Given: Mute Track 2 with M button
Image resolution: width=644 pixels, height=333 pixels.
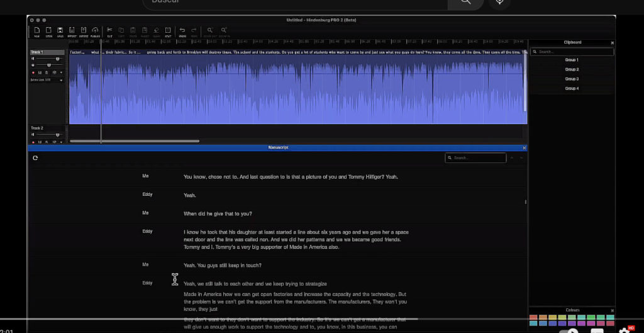Looking at the screenshot, I should pos(40,142).
